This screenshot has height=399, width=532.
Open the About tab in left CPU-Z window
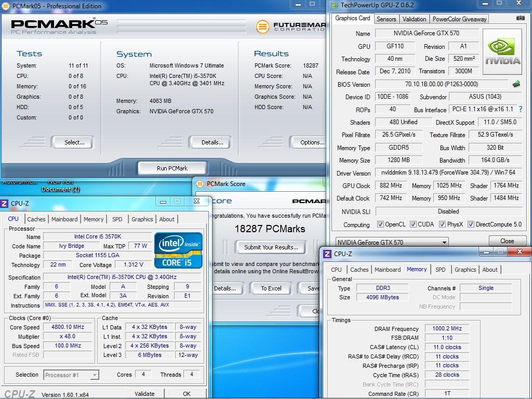point(167,219)
